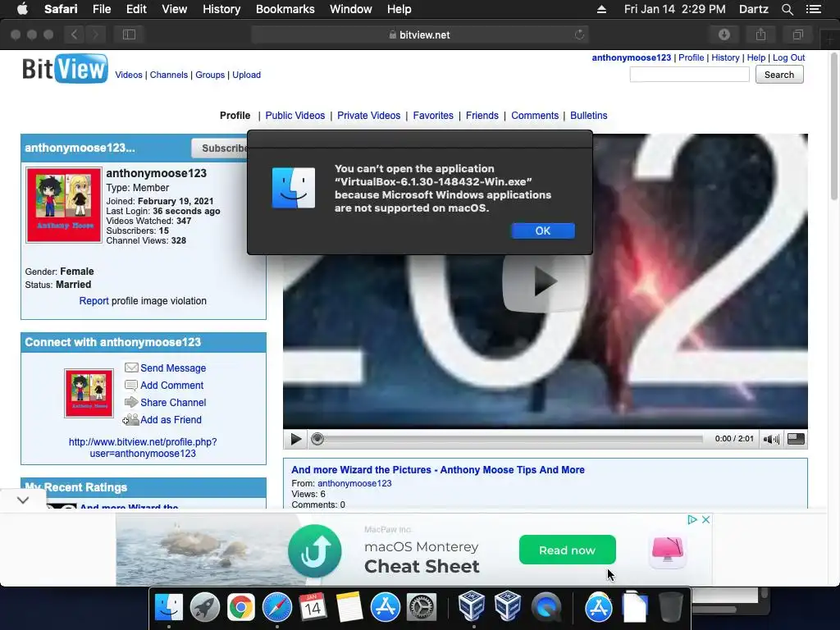Click Read now in MacPaw ad
Viewport: 840px width, 630px height.
[568, 550]
